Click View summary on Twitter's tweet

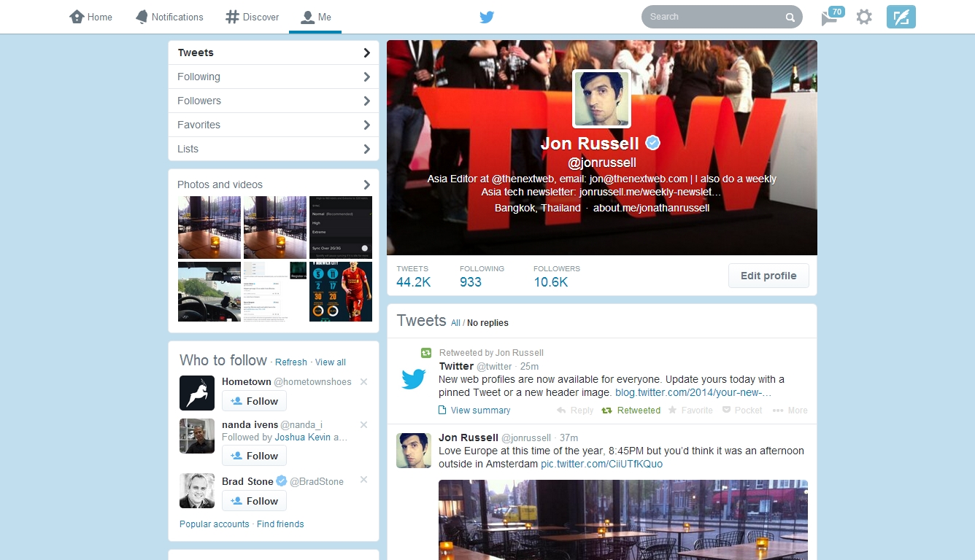pyautogui.click(x=474, y=411)
